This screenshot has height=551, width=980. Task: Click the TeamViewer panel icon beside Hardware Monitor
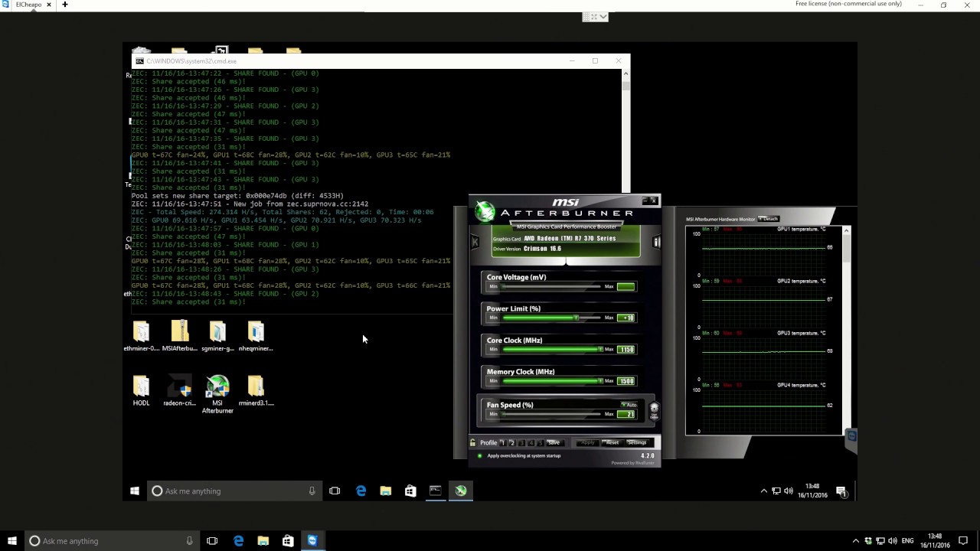(851, 436)
